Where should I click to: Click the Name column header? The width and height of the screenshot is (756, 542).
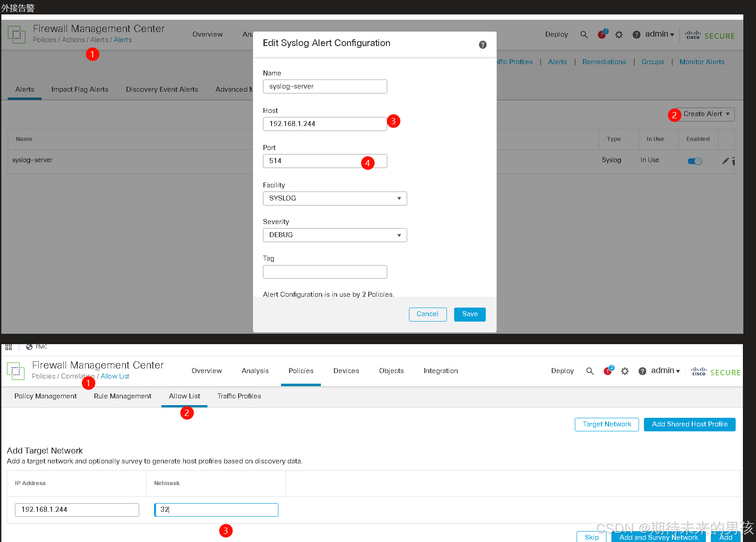coord(24,139)
